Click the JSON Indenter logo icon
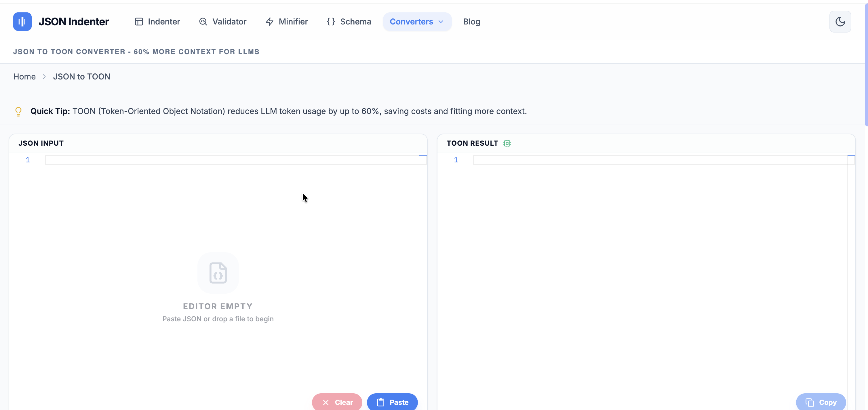The width and height of the screenshot is (868, 410). click(22, 21)
